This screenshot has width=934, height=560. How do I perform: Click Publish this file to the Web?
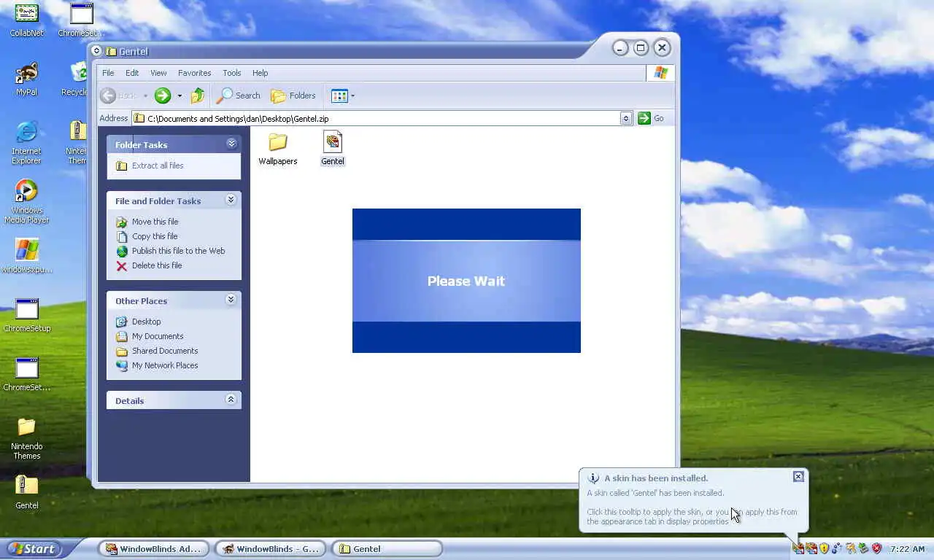[170, 251]
